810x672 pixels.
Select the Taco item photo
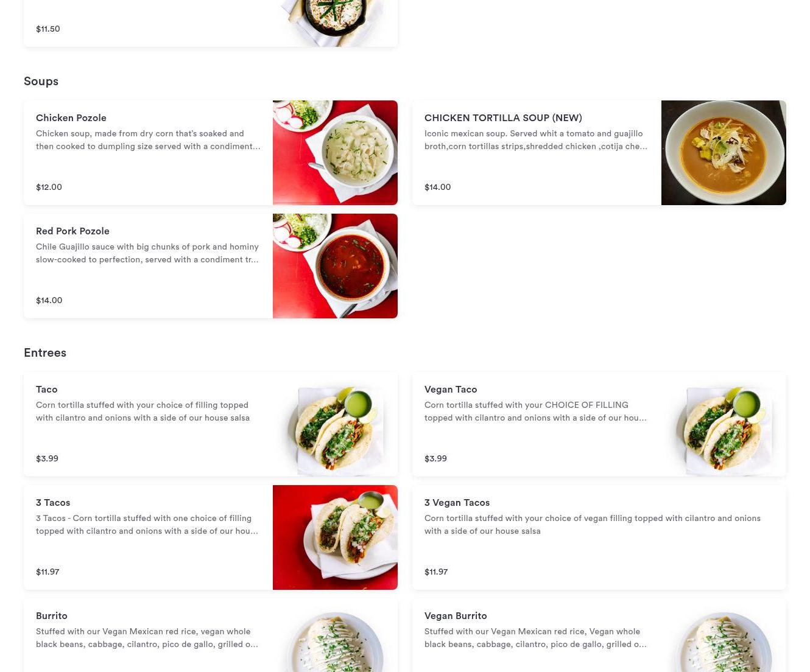335,424
